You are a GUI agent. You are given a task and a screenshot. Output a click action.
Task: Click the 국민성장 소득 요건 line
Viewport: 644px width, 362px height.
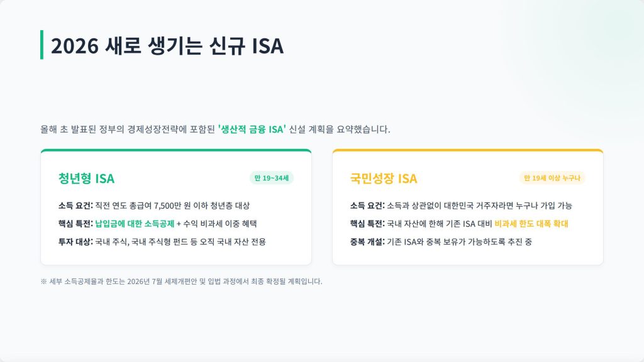(x=461, y=206)
